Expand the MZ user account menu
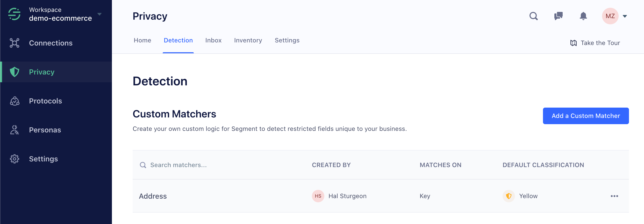Viewport: 644px width, 224px height. (x=625, y=16)
